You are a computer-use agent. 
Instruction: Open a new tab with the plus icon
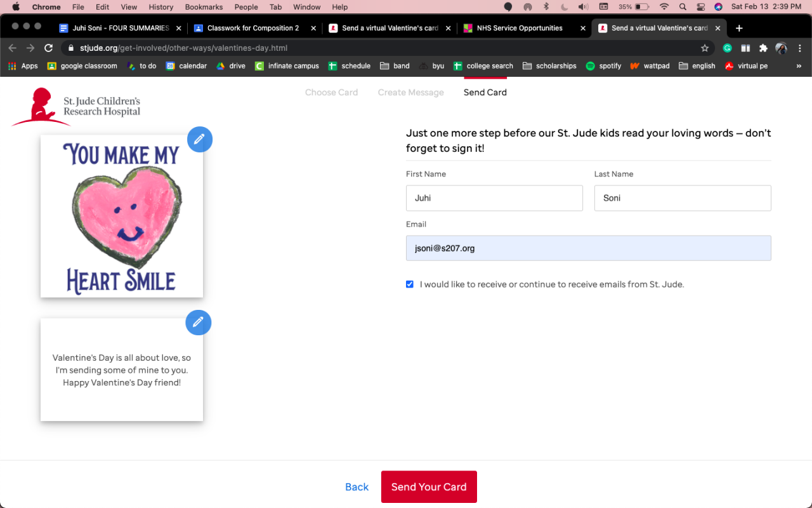[739, 28]
